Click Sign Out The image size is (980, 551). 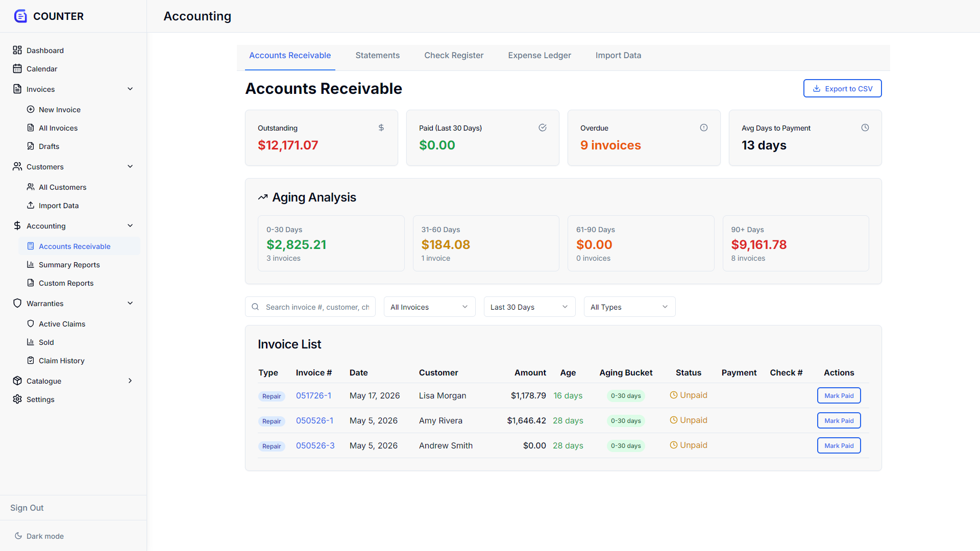[27, 508]
